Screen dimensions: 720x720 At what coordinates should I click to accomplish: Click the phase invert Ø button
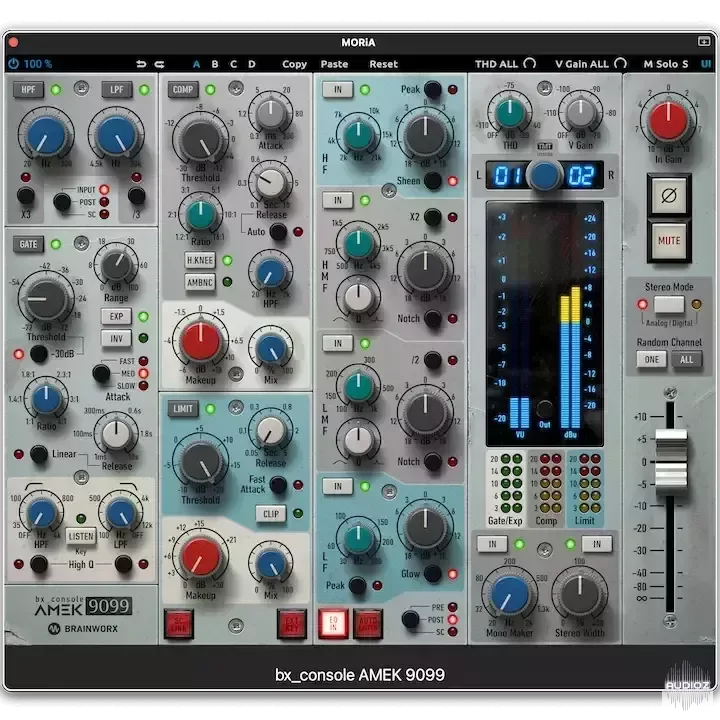669,196
